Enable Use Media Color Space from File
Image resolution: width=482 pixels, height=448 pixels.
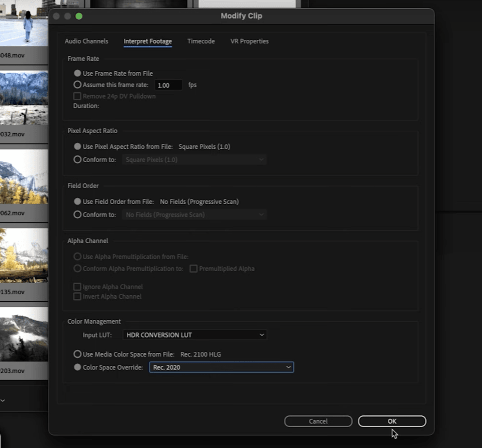point(78,354)
